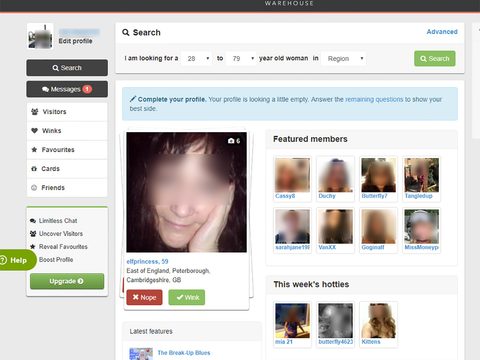Open the Search sidebar button
Viewport: 480px width, 360px height.
67,68
